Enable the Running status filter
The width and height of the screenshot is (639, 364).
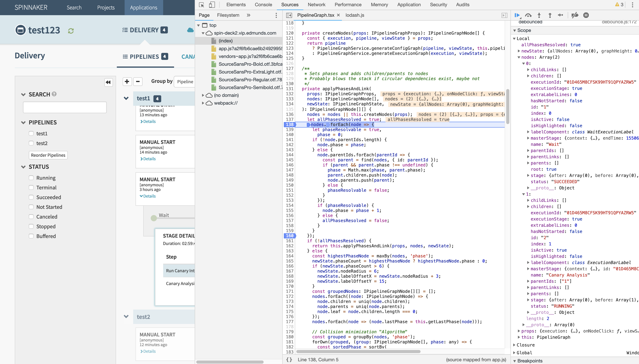(x=31, y=178)
